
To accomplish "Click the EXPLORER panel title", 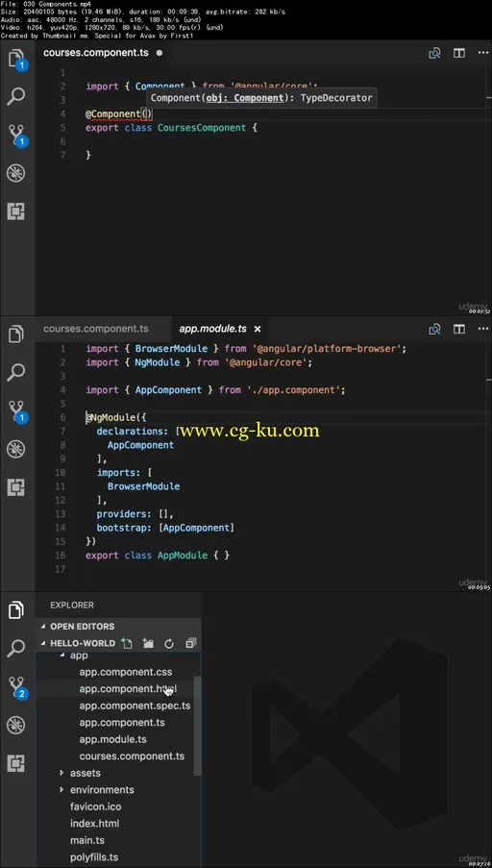I will (x=72, y=605).
